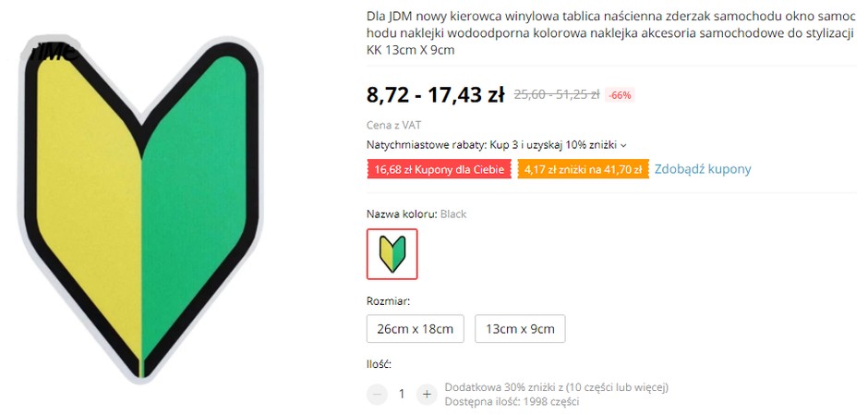Open the Zdobądź kupony link
The width and height of the screenshot is (868, 415).
pos(703,169)
